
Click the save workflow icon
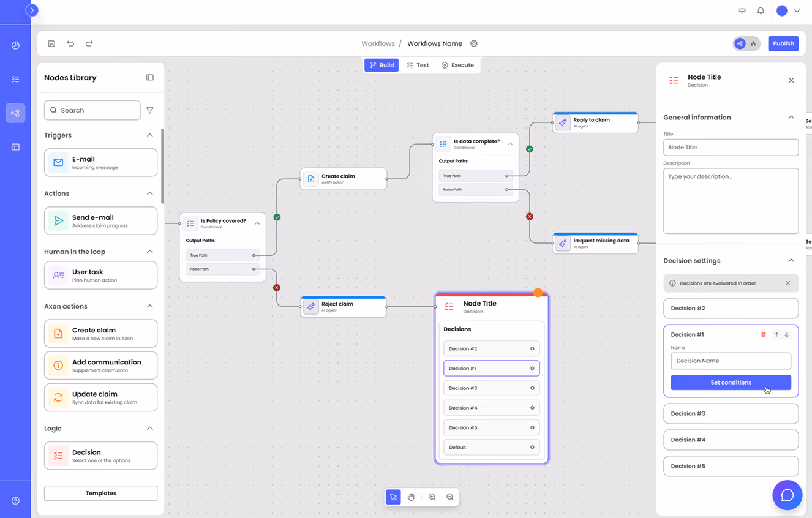click(x=51, y=43)
